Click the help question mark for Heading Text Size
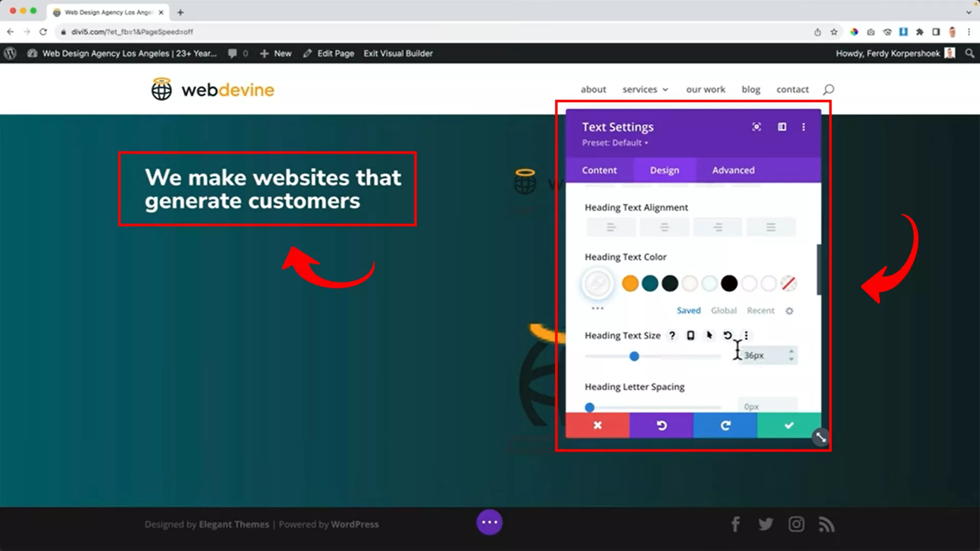980x551 pixels. [x=672, y=335]
